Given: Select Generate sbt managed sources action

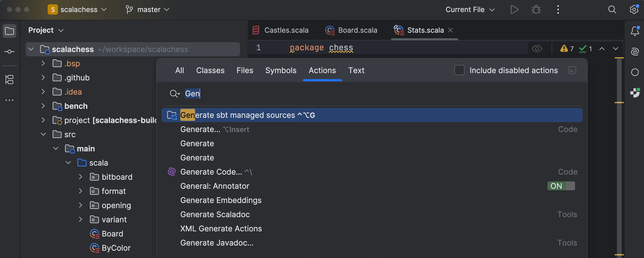Looking at the screenshot, I should (x=372, y=115).
